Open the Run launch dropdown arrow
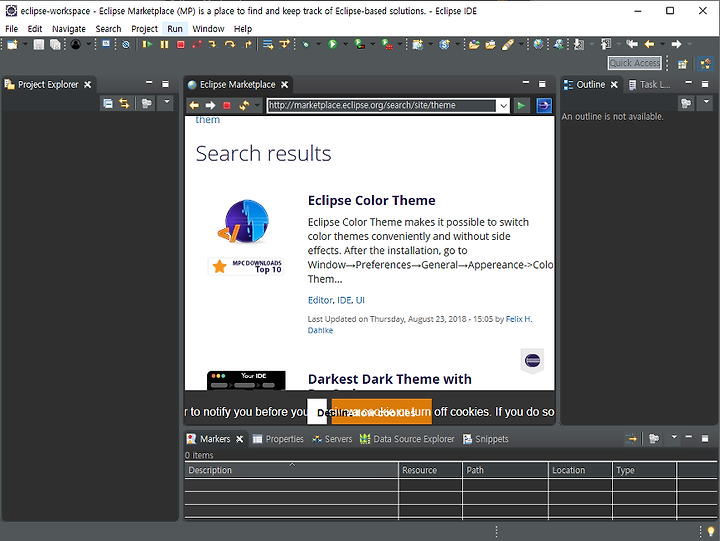Screen dimensions: 720x541 click(345, 45)
